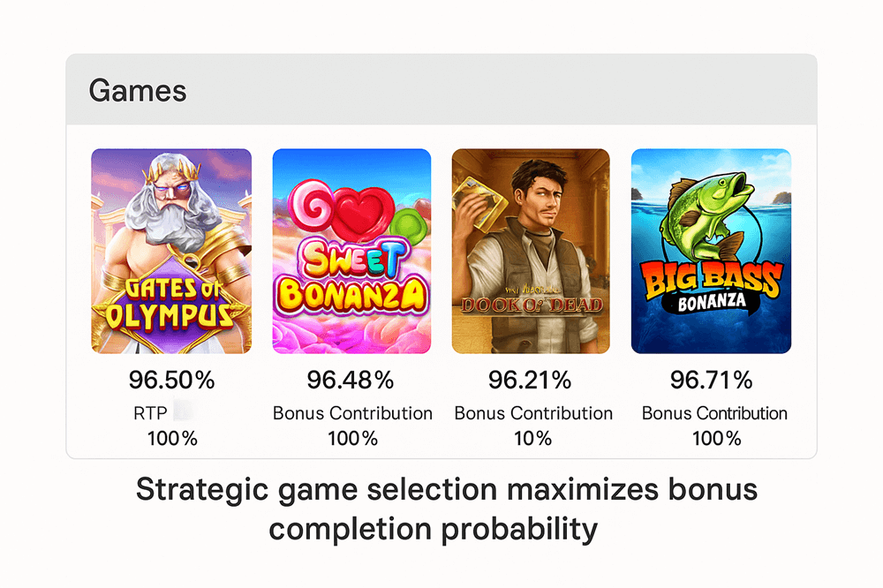Click Bonus Contribution under Sweet Bonanza
883x588 pixels.
tap(351, 412)
